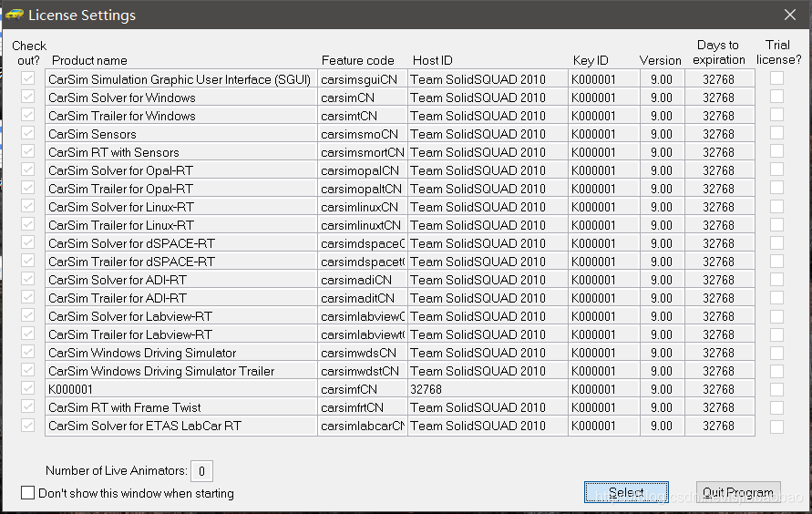Toggle check out for CarSim RT with Frame Twist
812x514 pixels.
tap(28, 406)
